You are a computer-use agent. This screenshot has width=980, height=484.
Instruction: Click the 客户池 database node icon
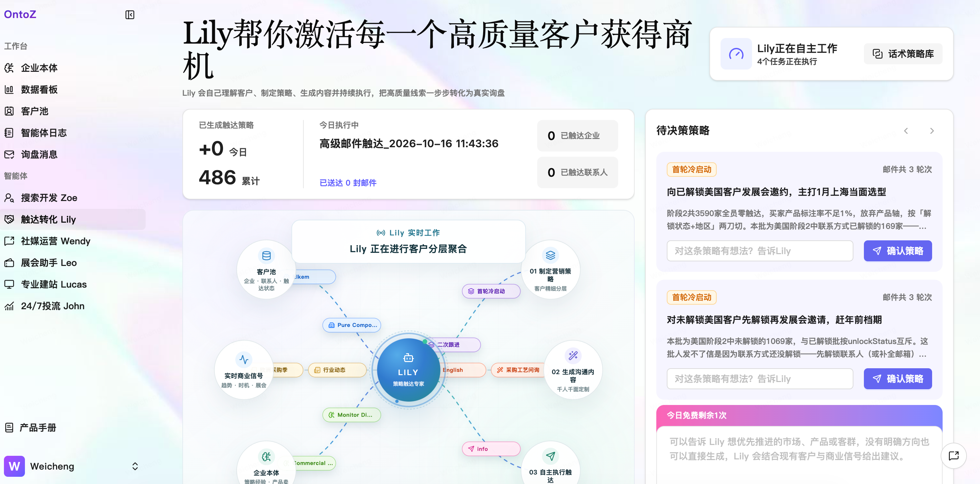tap(266, 255)
